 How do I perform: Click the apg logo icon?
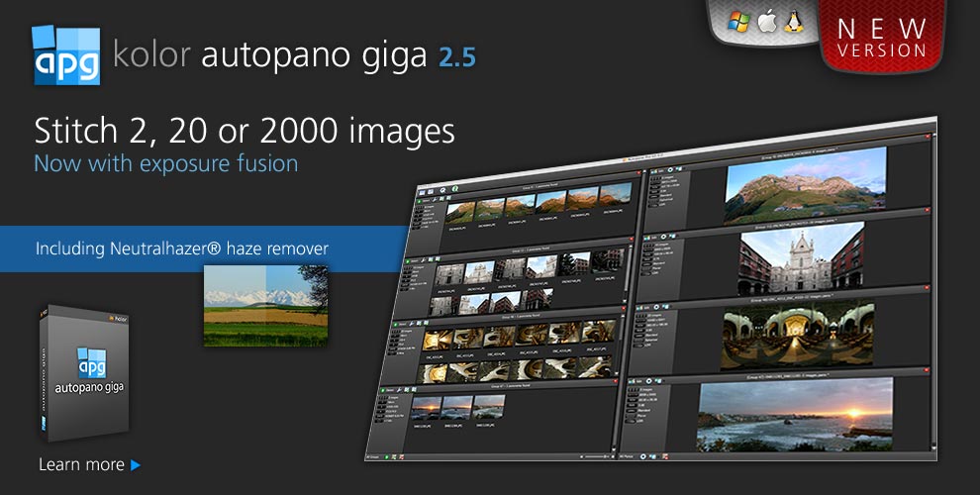click(x=66, y=54)
